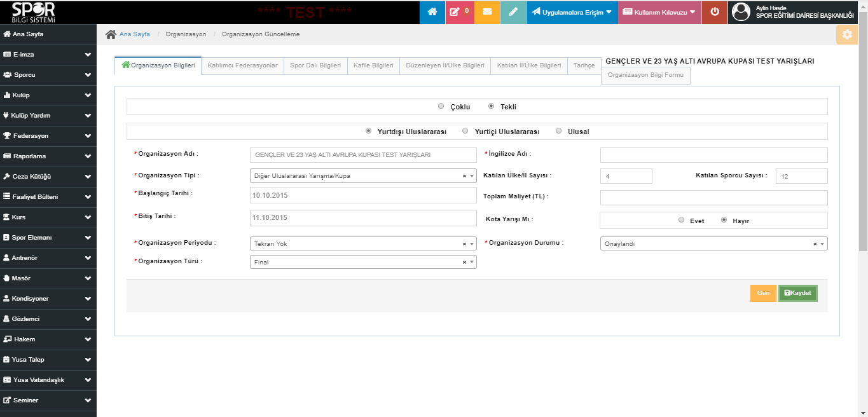Open the Organizasyon Türü dropdown
Image resolution: width=868 pixels, height=417 pixels.
coord(363,262)
